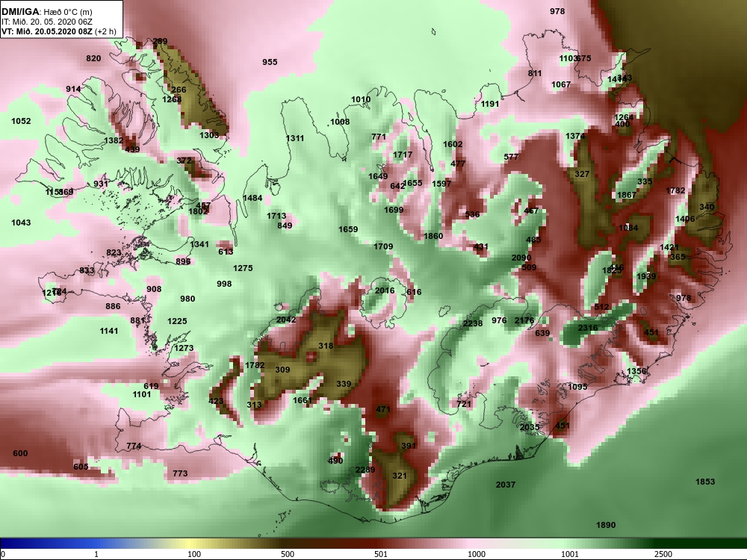Click the map value 1311
This screenshot has height=560, width=747.
295,138
